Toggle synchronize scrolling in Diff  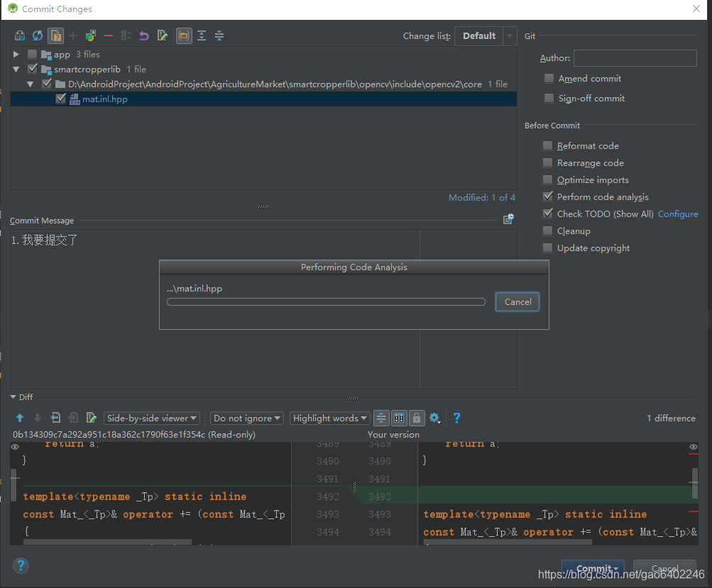[x=399, y=418]
